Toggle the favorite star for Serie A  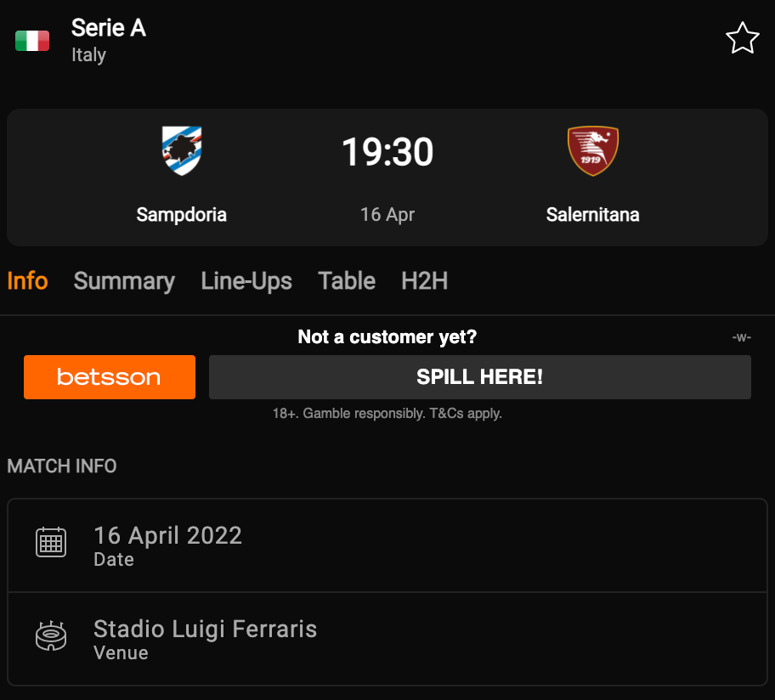click(x=742, y=38)
